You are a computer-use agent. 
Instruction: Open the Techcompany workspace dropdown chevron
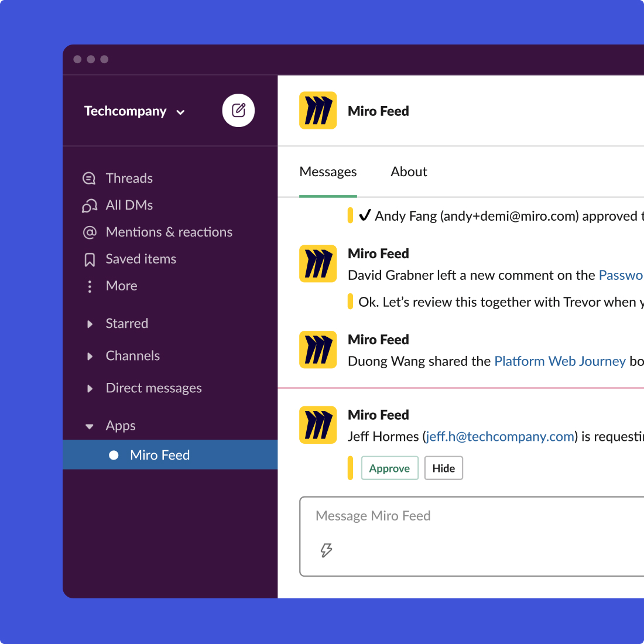click(180, 112)
